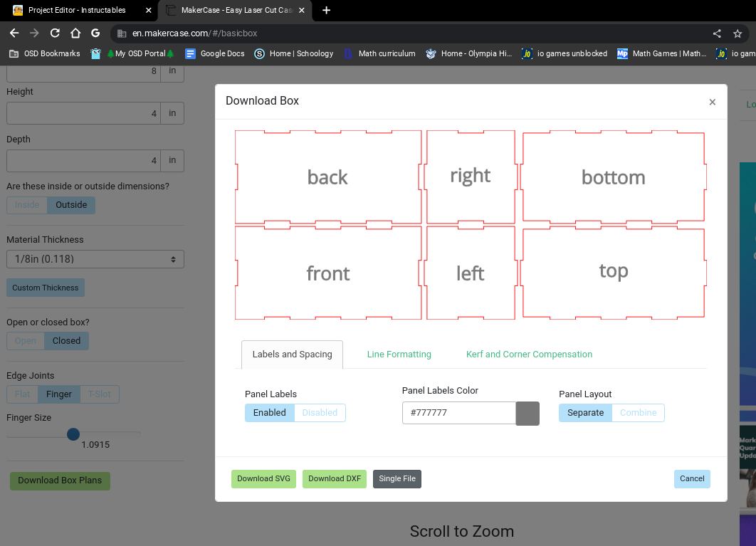Click the bookmark star in the address bar
Image resolution: width=756 pixels, height=546 pixels.
pos(738,33)
